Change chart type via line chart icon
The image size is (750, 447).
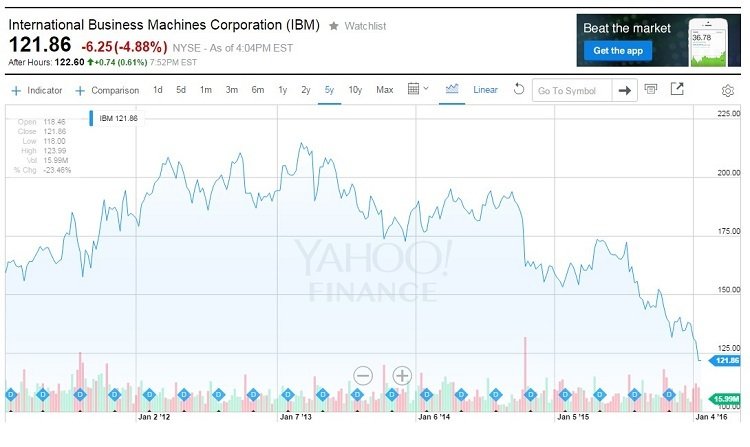point(452,89)
